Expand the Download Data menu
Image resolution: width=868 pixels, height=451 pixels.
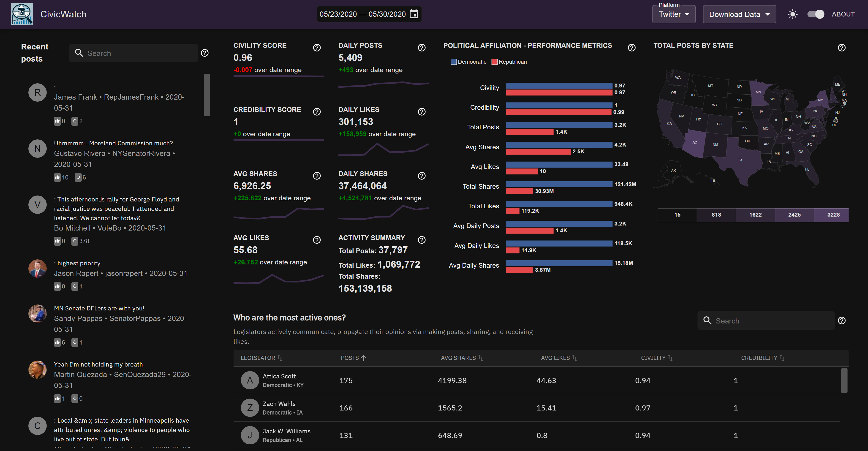tap(739, 14)
